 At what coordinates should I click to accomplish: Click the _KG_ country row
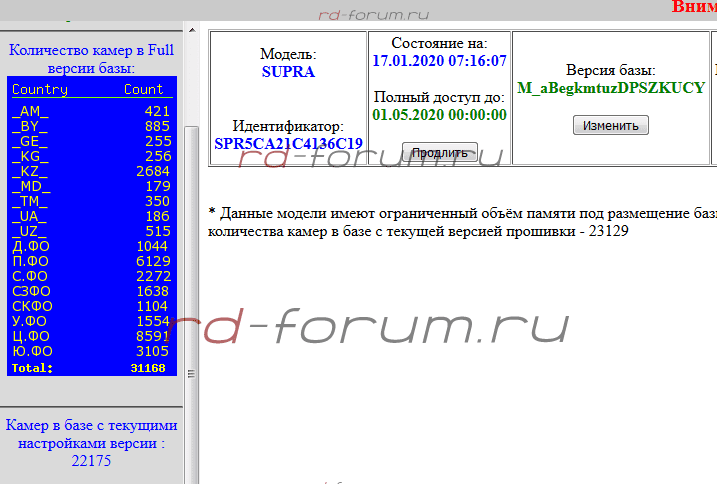click(x=91, y=156)
